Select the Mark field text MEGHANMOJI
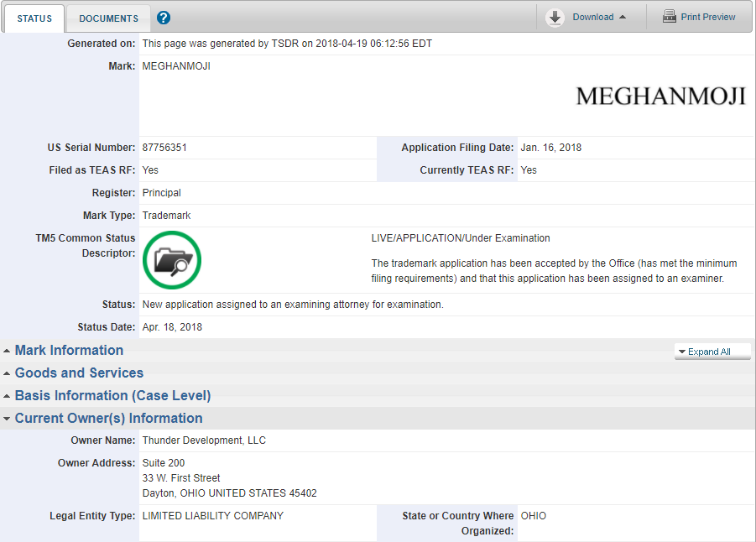Screen dimensions: 756x542 [x=176, y=66]
